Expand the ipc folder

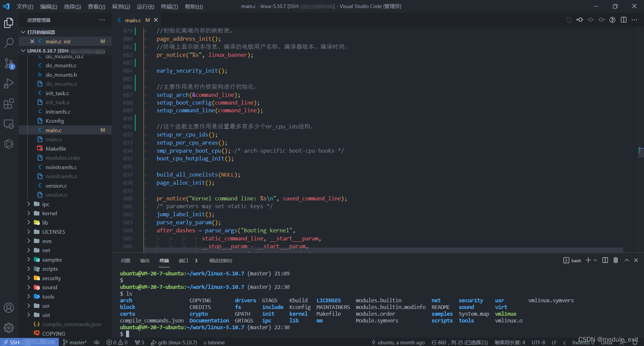click(65, 204)
